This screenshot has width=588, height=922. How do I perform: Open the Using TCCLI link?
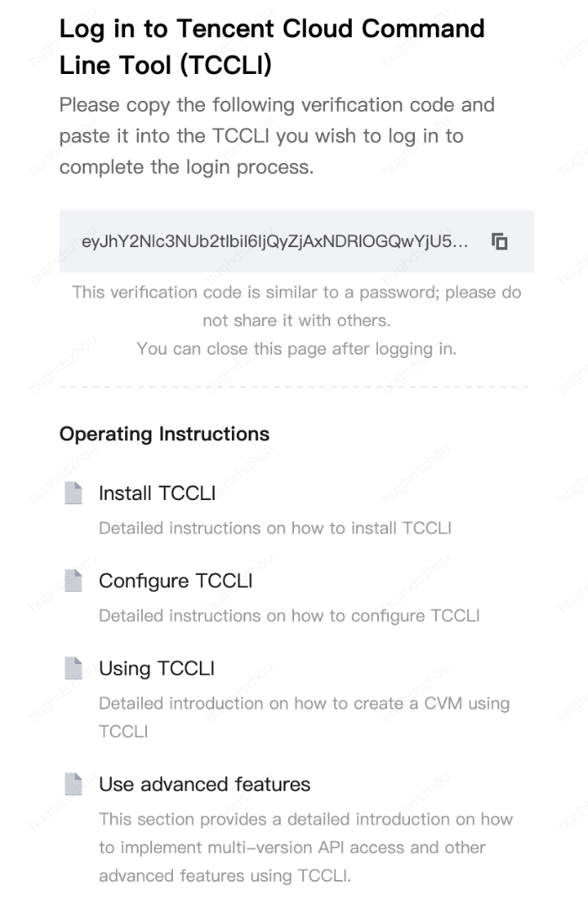[156, 668]
